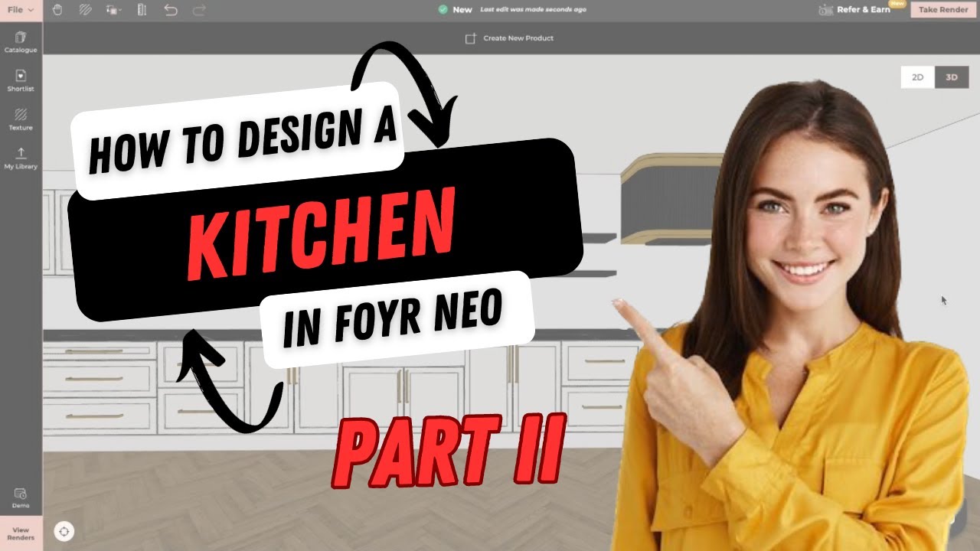
Task: Open the File dropdown menu
Action: 21,10
